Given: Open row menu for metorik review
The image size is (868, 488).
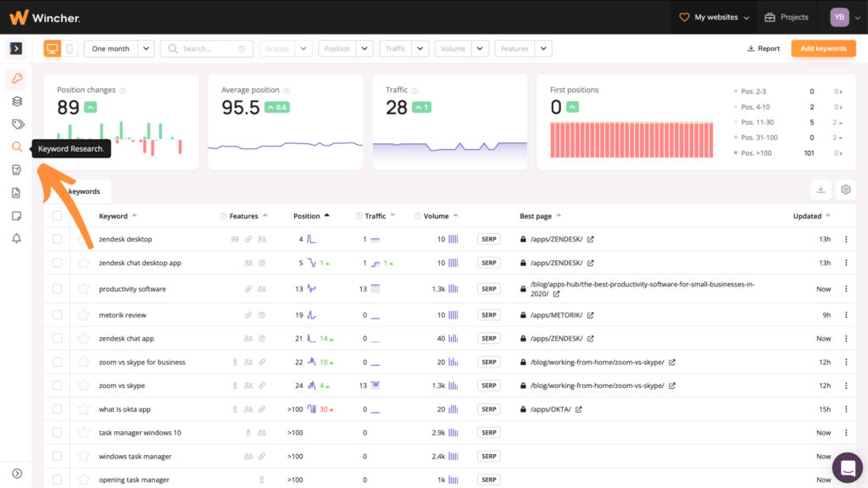Looking at the screenshot, I should pyautogui.click(x=846, y=315).
